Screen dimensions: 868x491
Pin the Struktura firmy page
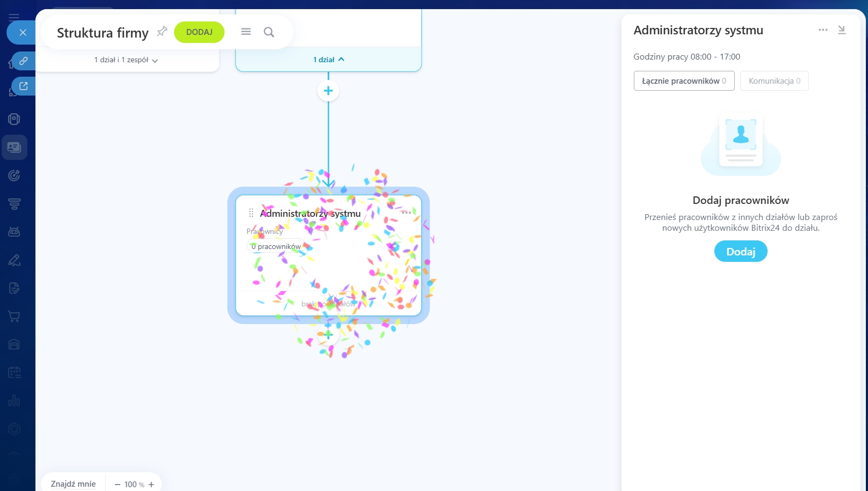click(x=162, y=32)
